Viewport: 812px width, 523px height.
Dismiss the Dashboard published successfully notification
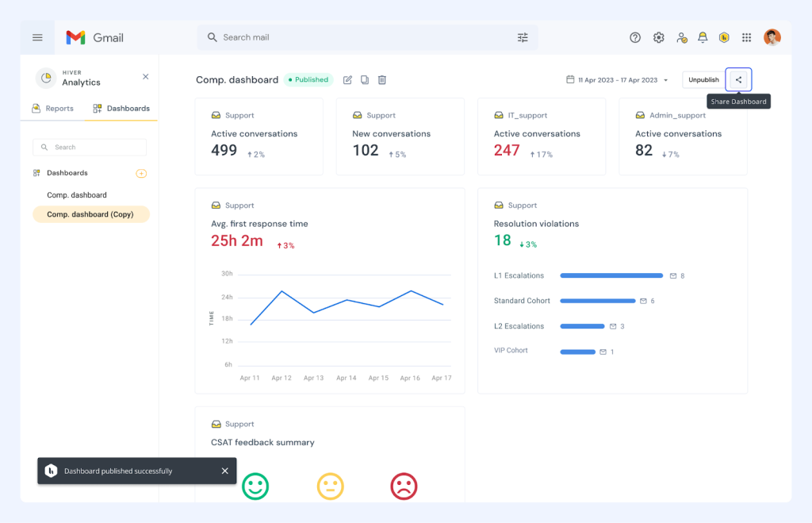(224, 471)
